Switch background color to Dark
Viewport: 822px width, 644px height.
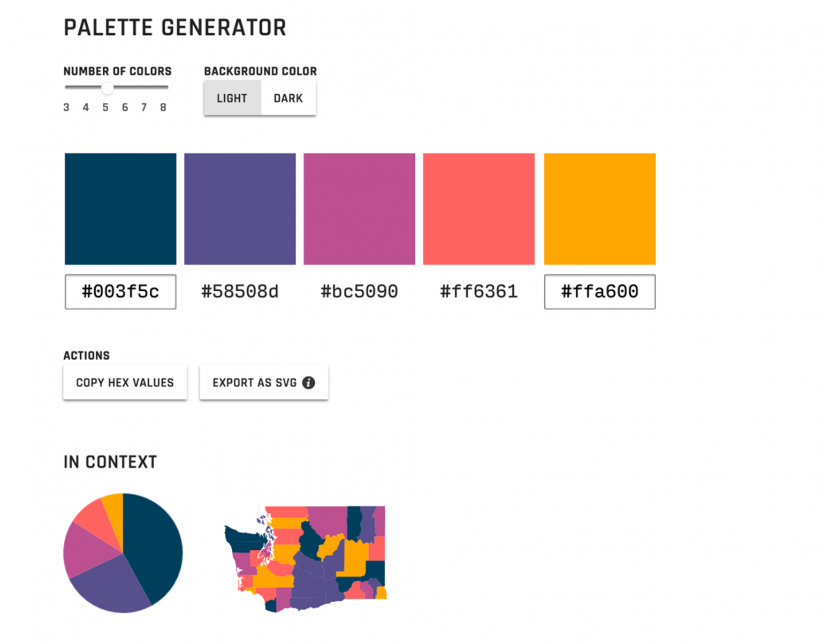tap(288, 99)
